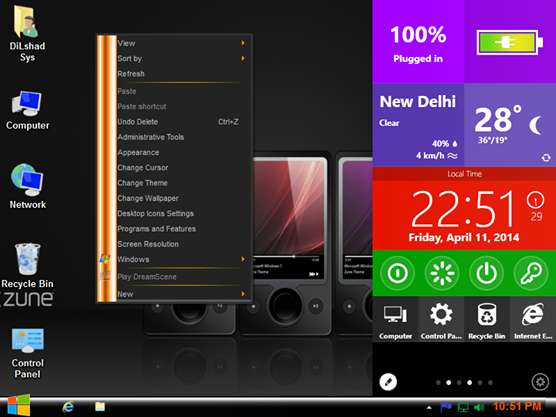
Task: Open Programs and Features from the menu
Action: click(x=181, y=229)
